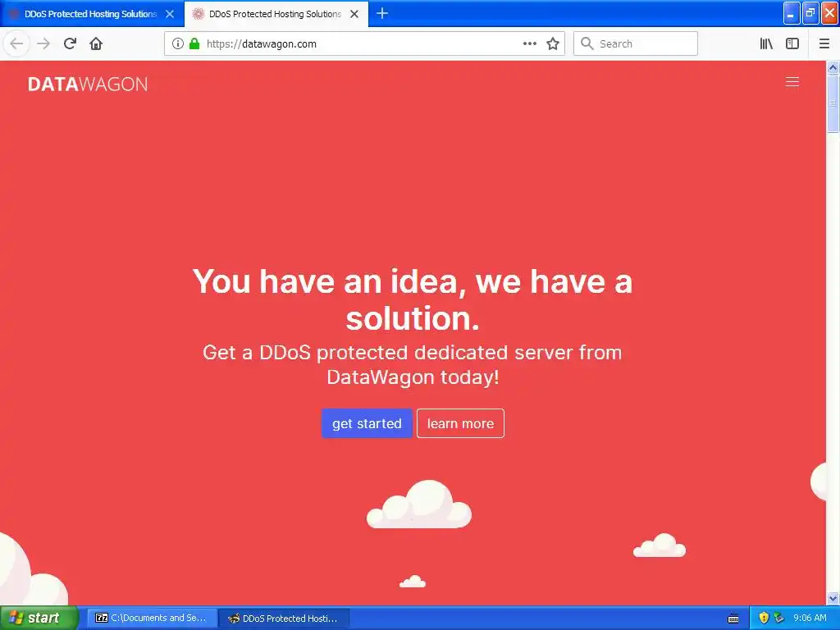Close the active DDoS Protected Hosting tab
Viewport: 840px width, 630px height.
coord(354,15)
